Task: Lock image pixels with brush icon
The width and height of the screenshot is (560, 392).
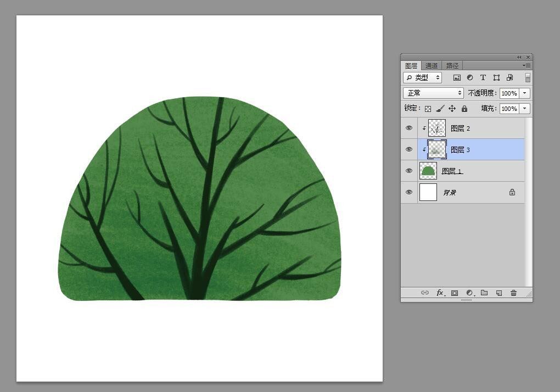Action: click(440, 109)
